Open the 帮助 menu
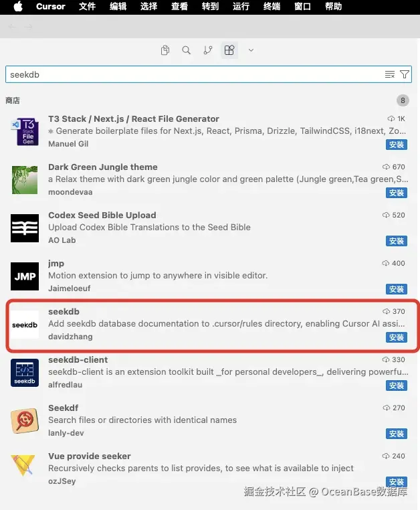The height and width of the screenshot is (510, 420). pos(334,7)
